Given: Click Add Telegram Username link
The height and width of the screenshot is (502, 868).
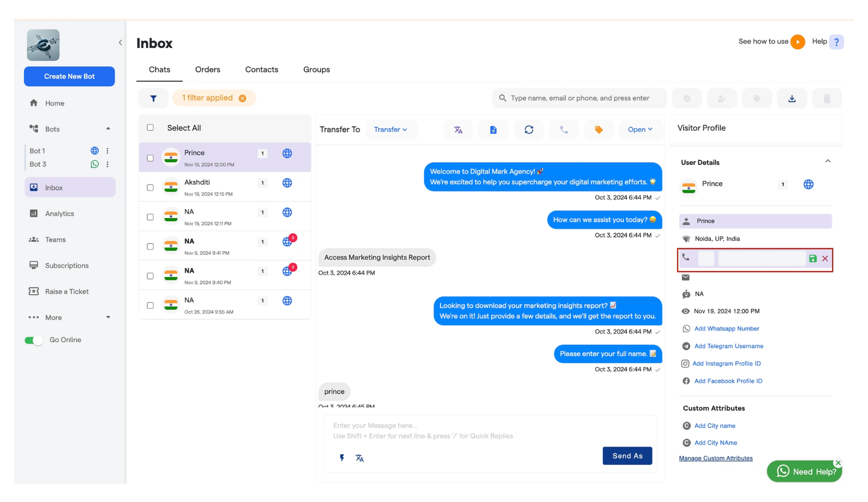Looking at the screenshot, I should 728,346.
